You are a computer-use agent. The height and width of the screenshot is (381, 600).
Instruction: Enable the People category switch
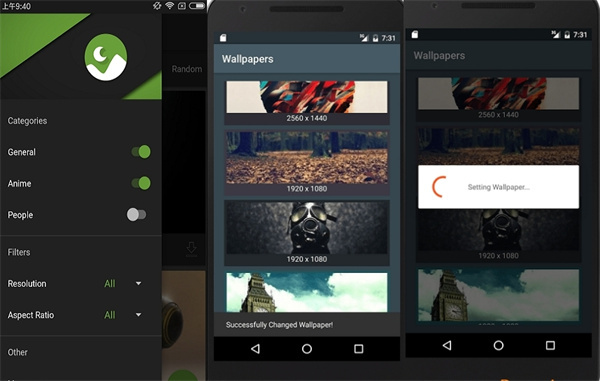pyautogui.click(x=136, y=215)
